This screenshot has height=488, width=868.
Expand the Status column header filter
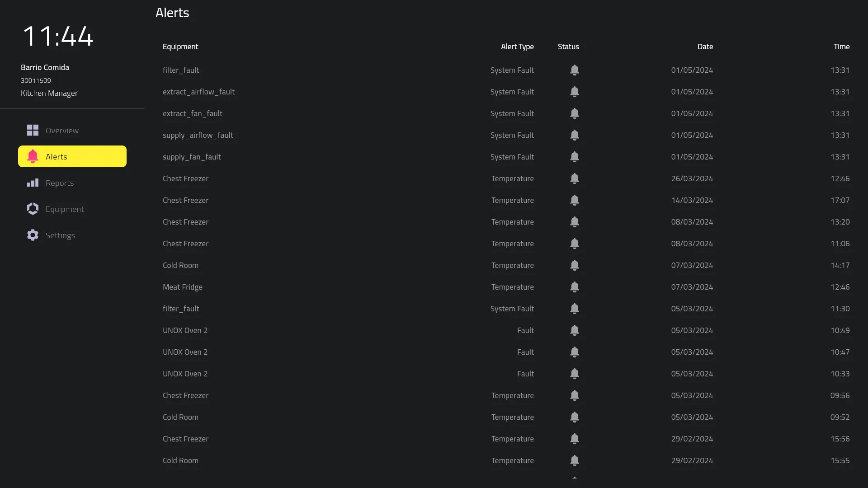pos(568,47)
